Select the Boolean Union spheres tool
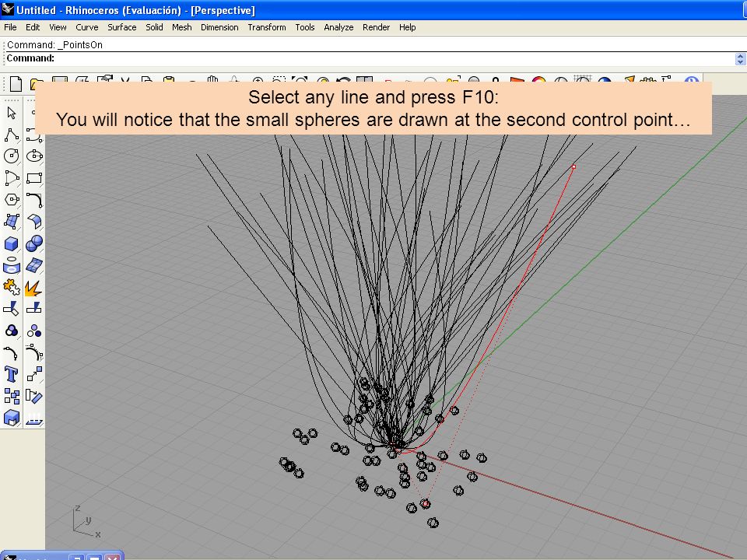Viewport: 747px width, 560px height. point(34,243)
